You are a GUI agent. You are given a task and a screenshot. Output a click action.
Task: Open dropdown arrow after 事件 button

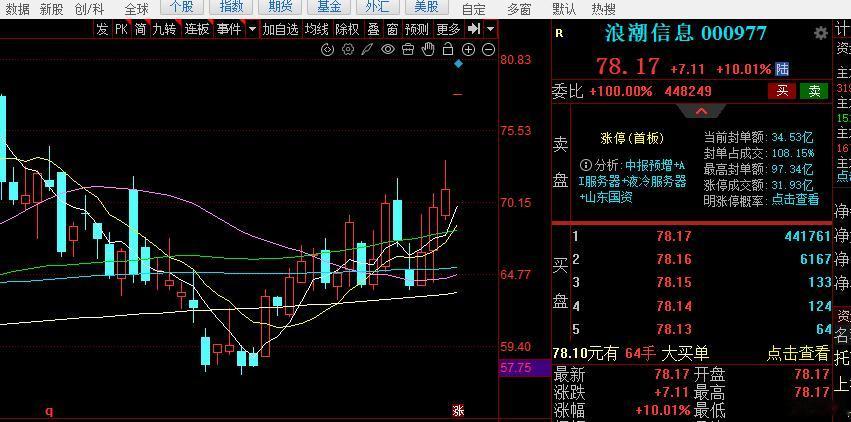[252, 29]
